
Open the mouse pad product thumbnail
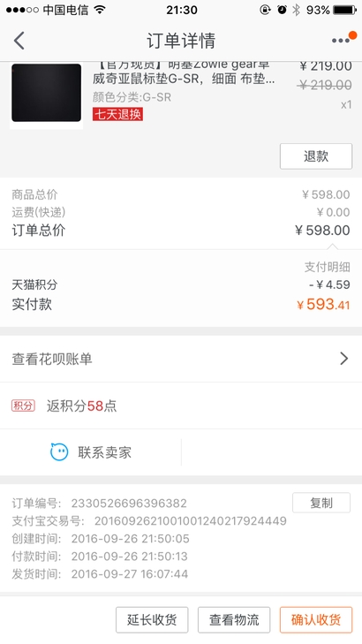pyautogui.click(x=47, y=93)
